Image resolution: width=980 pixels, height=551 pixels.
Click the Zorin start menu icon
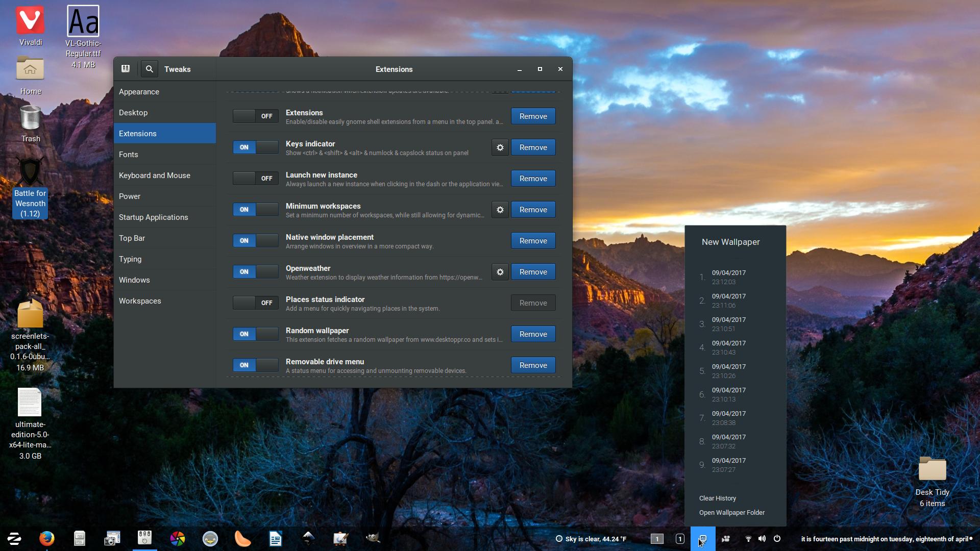coord(14,538)
